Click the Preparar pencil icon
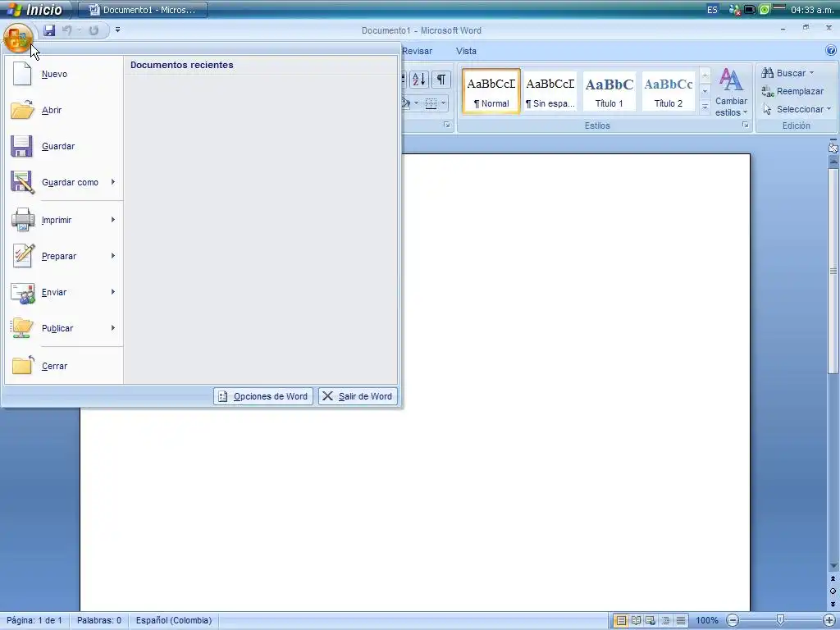 click(x=22, y=256)
